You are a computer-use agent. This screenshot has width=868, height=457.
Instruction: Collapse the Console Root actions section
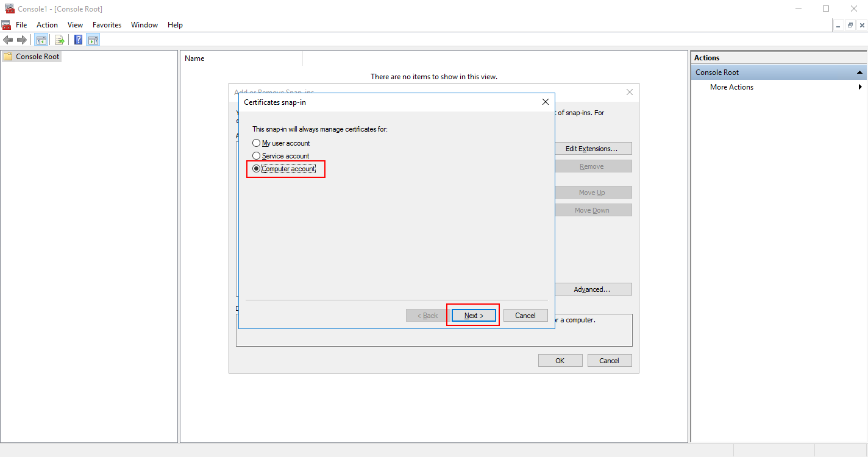(859, 72)
